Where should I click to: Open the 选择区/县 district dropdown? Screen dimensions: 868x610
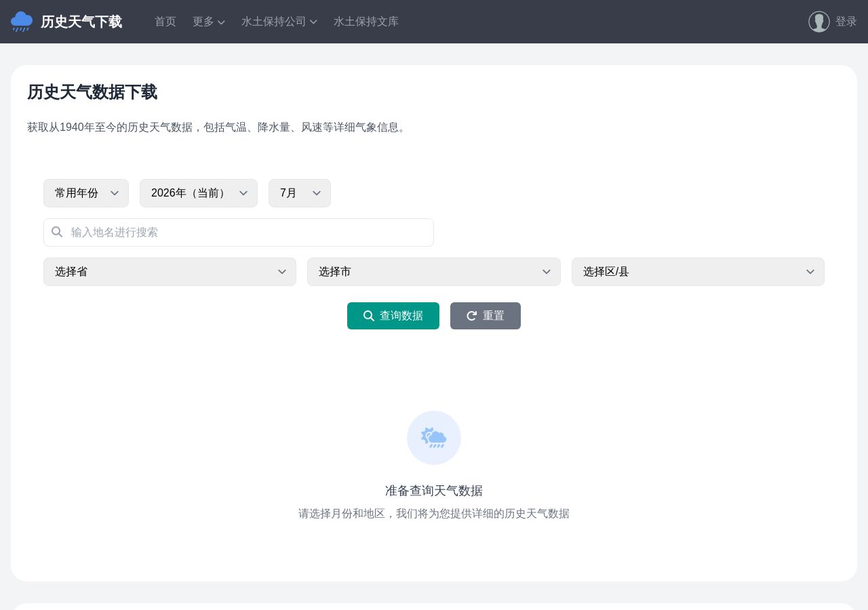(x=698, y=272)
